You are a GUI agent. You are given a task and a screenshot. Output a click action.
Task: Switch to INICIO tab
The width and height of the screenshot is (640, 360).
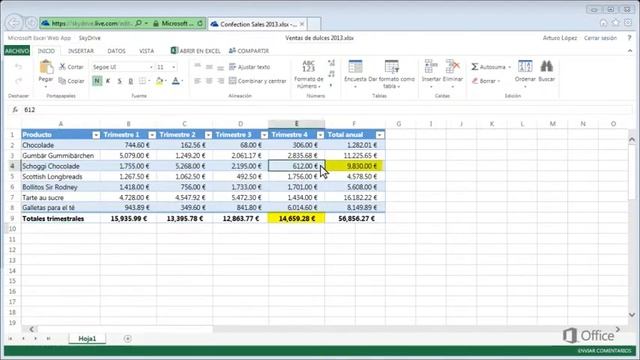(x=46, y=51)
